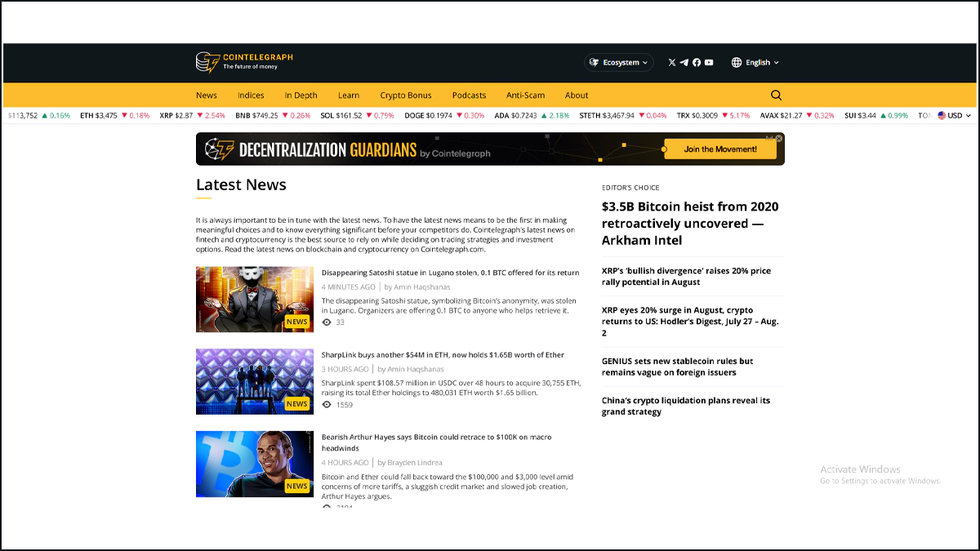Open the Anti-Scam menu
980x551 pixels.
(525, 95)
